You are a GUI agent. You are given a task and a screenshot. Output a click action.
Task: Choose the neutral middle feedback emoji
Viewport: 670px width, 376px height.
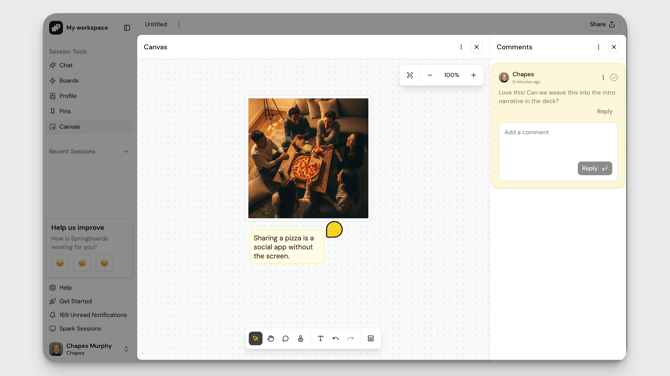pyautogui.click(x=82, y=263)
